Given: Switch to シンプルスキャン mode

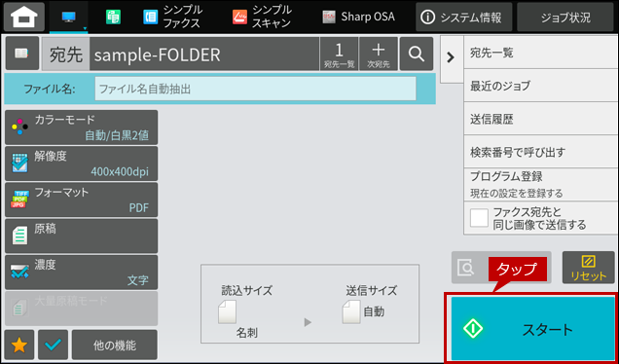Looking at the screenshot, I should tap(262, 17).
